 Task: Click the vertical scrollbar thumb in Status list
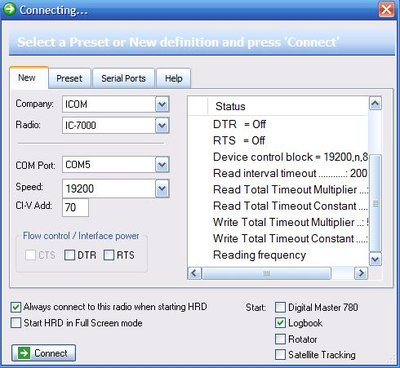coord(375,203)
